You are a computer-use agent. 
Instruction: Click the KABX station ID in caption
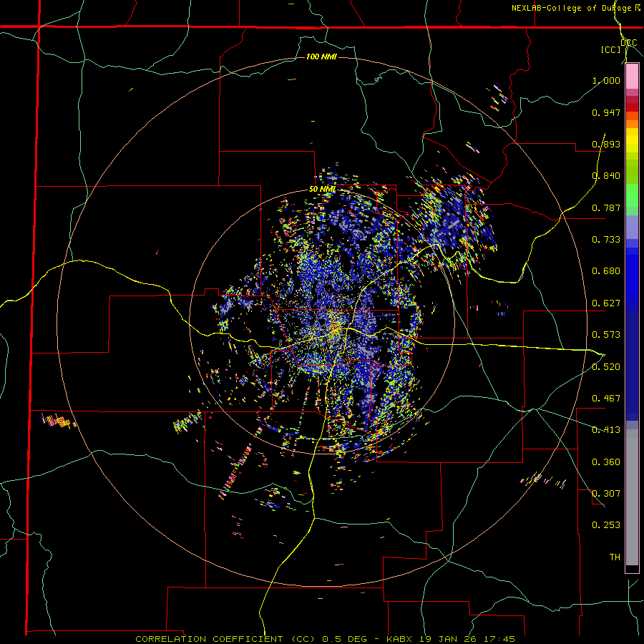tap(401, 639)
